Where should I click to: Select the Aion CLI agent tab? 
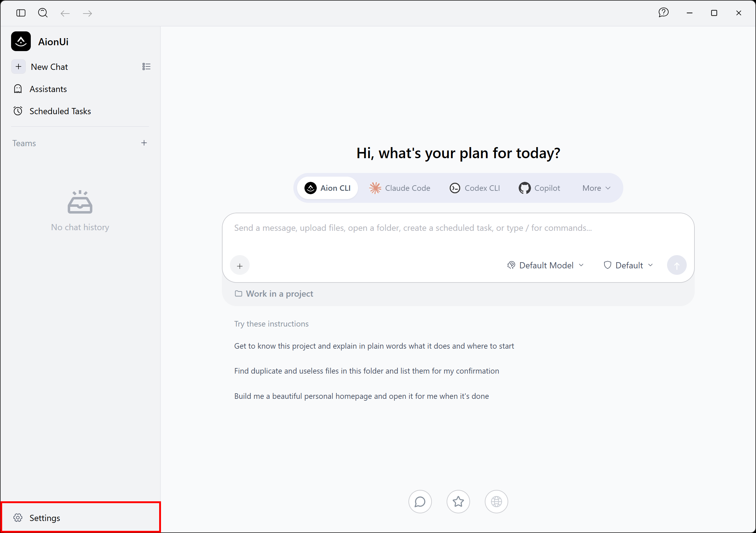tap(327, 188)
